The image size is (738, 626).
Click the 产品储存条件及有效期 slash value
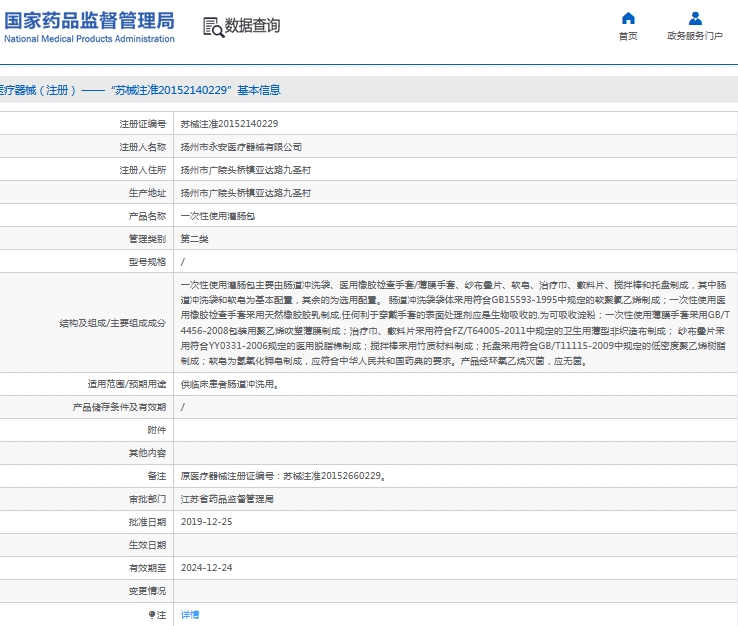tap(183, 407)
